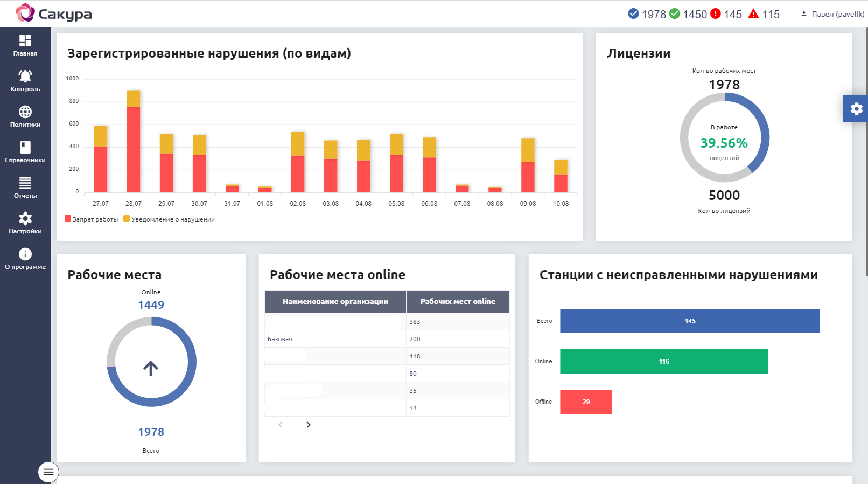The height and width of the screenshot is (484, 868).
Task: Open the Главная dashboard icon
Action: 25,41
